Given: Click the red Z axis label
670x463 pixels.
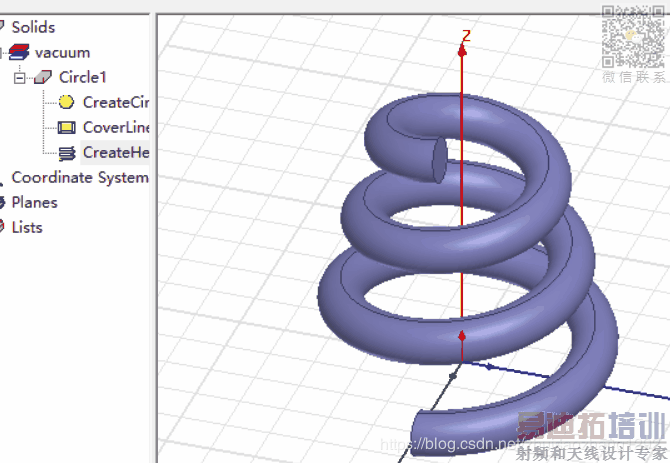Looking at the screenshot, I should (x=466, y=35).
